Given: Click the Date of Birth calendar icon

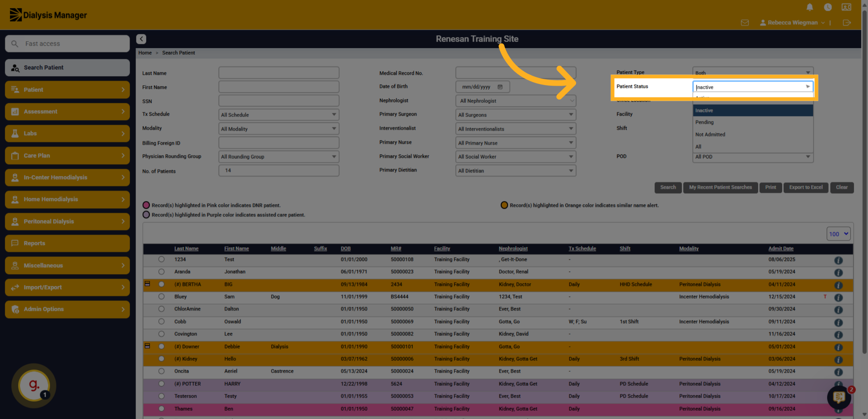Looking at the screenshot, I should coord(500,87).
